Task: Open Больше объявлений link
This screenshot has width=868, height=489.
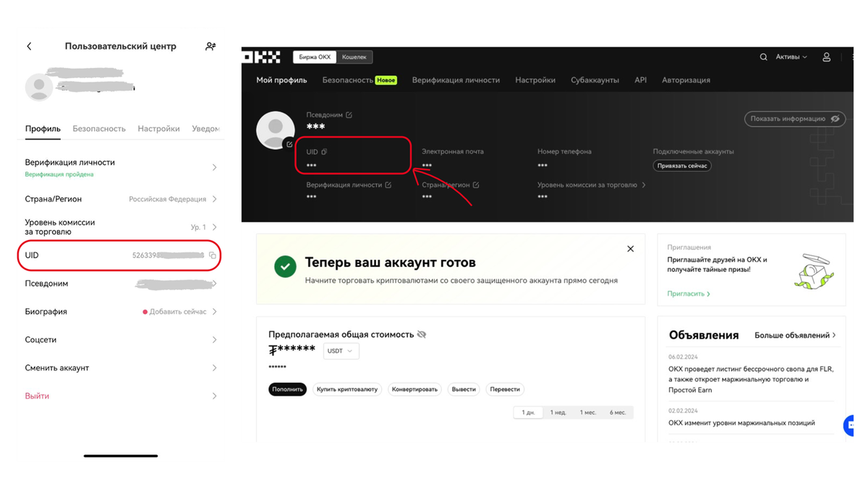Action: click(795, 335)
